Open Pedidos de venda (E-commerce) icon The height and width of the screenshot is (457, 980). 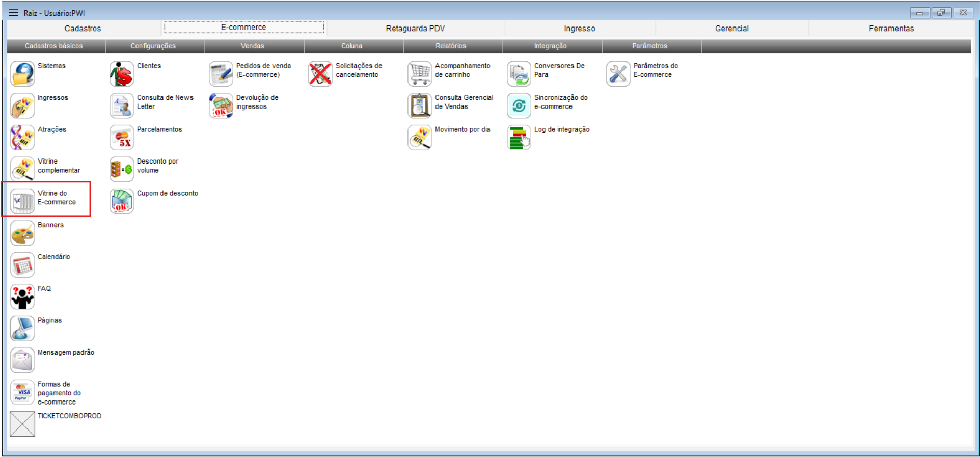click(221, 74)
